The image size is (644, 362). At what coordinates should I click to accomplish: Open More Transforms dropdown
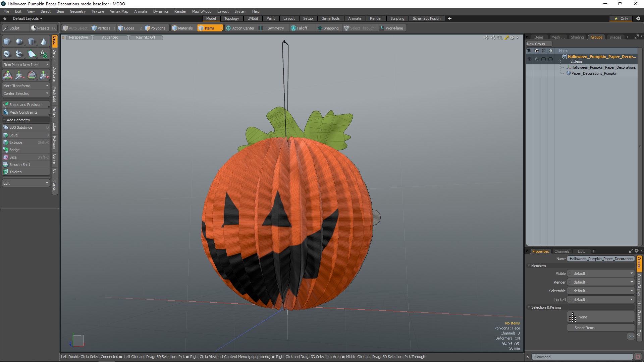pyautogui.click(x=26, y=86)
